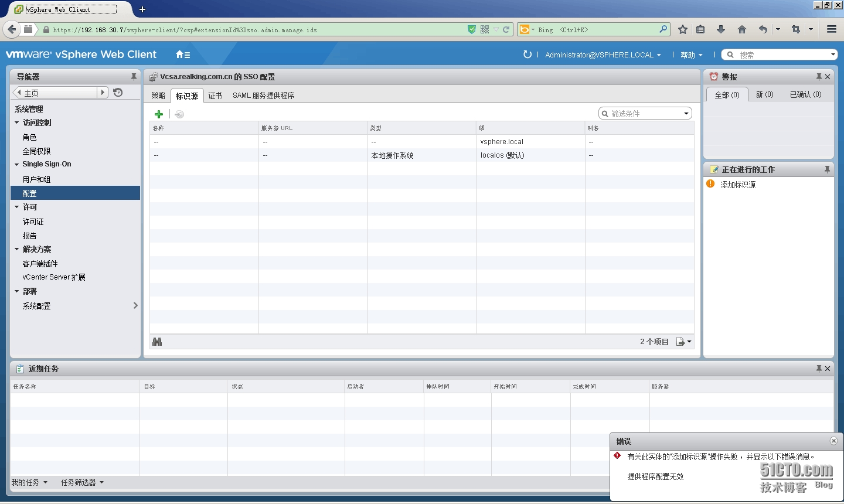Click the green add identity source icon
844x504 pixels.
(x=159, y=114)
